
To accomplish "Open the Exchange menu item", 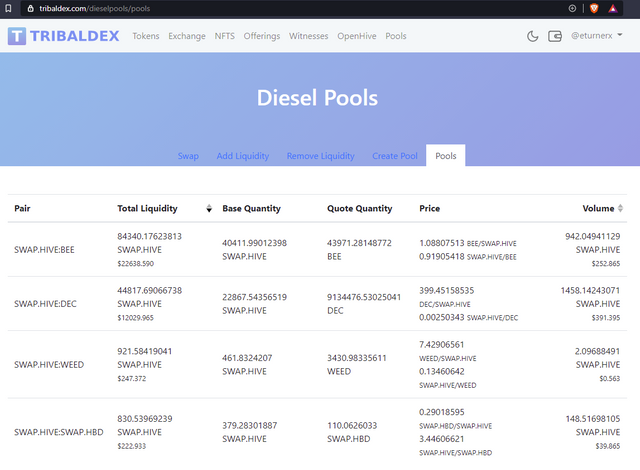I will tap(187, 36).
